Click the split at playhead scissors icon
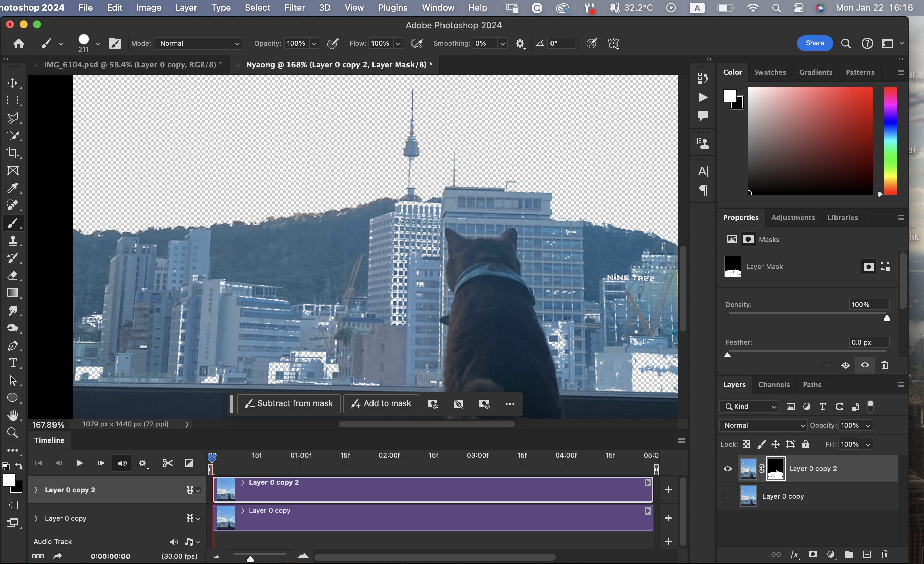The image size is (924, 564). 168,463
